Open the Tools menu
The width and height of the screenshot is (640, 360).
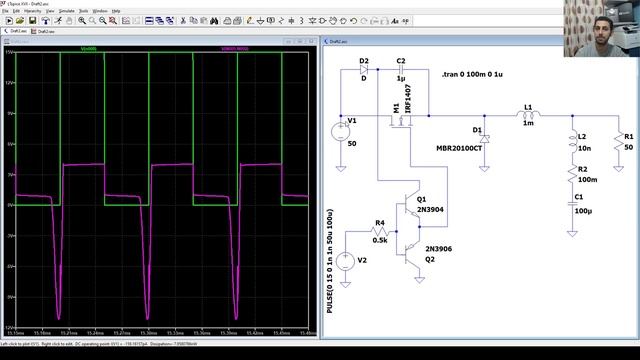83,11
